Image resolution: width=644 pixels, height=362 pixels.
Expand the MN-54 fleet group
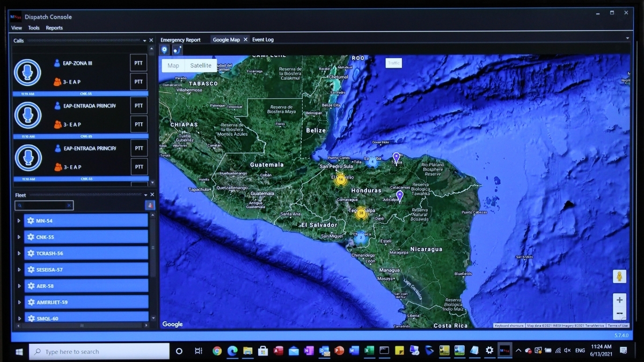pos(19,221)
